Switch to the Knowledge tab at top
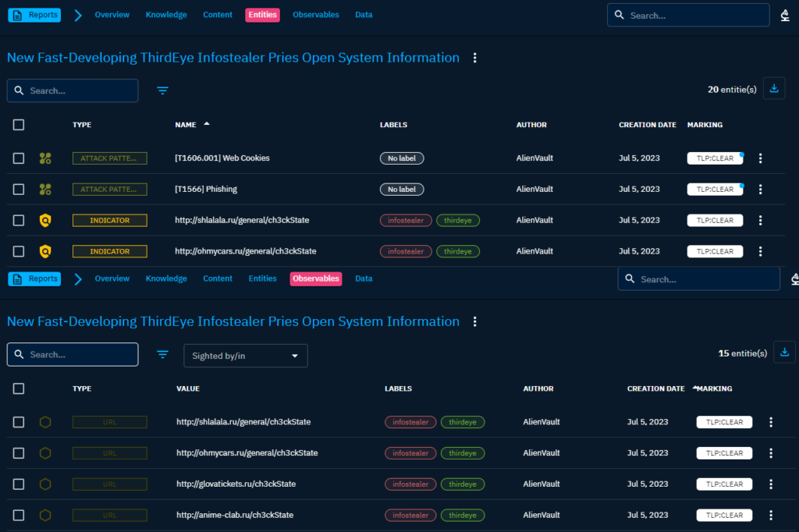Viewport: 799px width, 532px height. coord(166,15)
